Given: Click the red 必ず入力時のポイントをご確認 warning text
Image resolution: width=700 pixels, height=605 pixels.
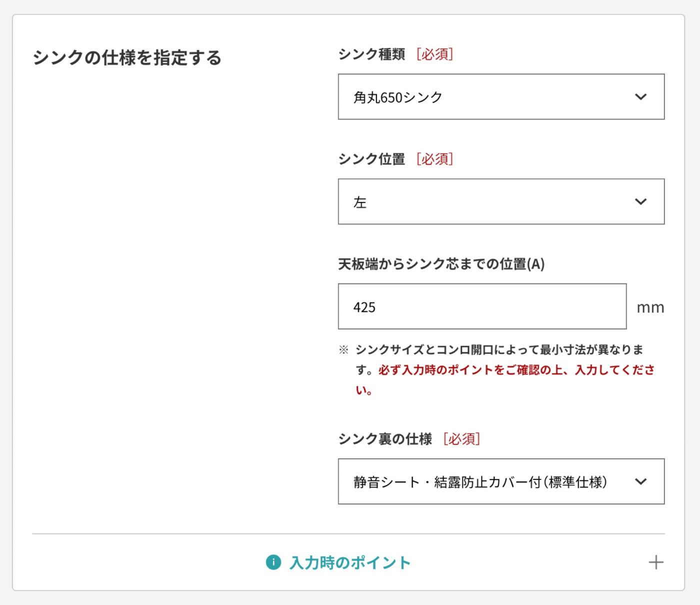Looking at the screenshot, I should (516, 370).
